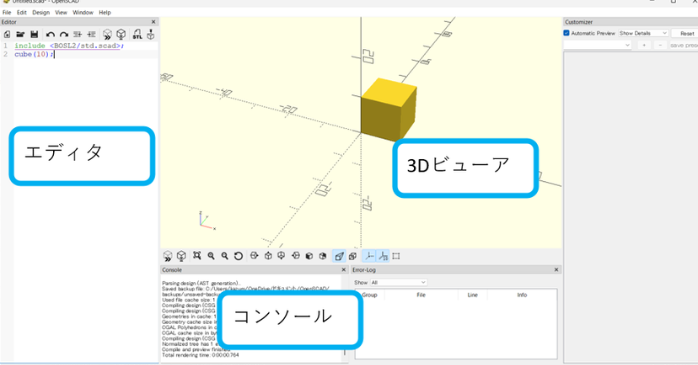Image resolution: width=698 pixels, height=365 pixels.
Task: Click the File column header in Error-Log
Action: [421, 295]
